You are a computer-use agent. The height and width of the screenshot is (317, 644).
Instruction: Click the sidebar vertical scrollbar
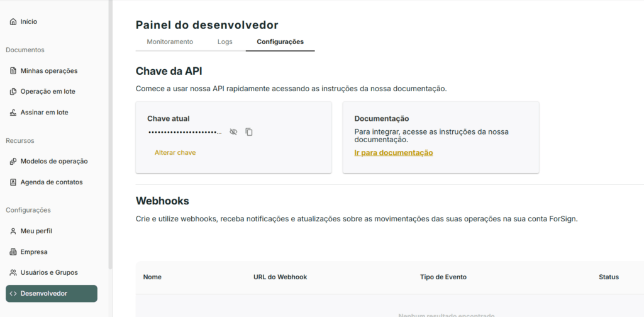click(x=110, y=126)
